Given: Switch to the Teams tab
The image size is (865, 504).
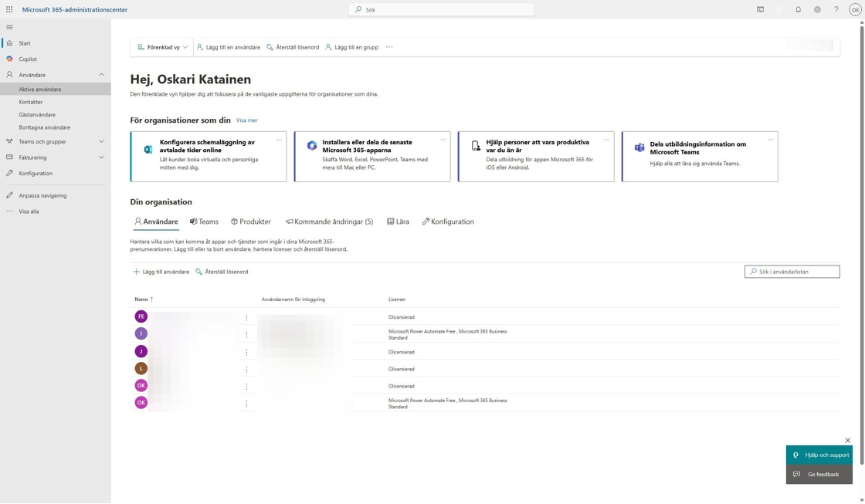Looking at the screenshot, I should pyautogui.click(x=204, y=222).
